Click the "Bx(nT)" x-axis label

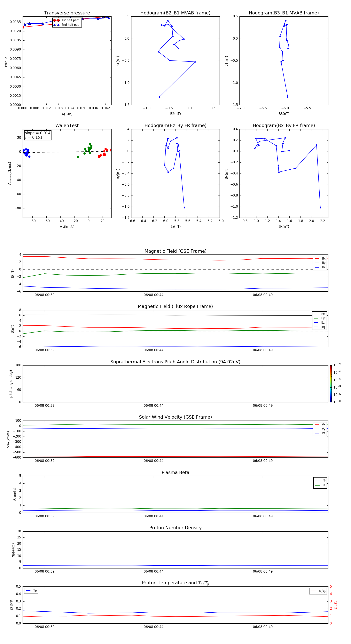pyautogui.click(x=284, y=227)
